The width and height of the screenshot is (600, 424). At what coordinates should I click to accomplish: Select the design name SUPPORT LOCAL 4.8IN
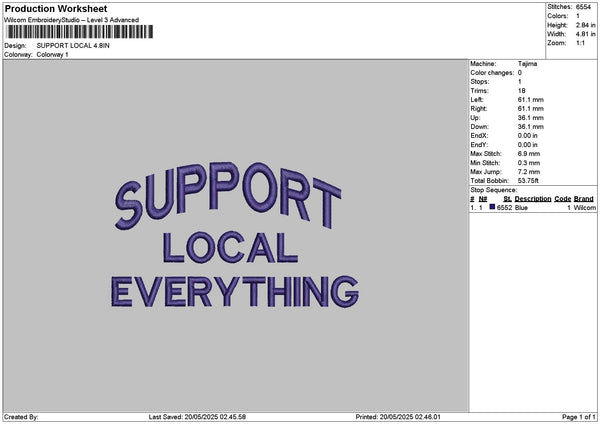pyautogui.click(x=73, y=46)
